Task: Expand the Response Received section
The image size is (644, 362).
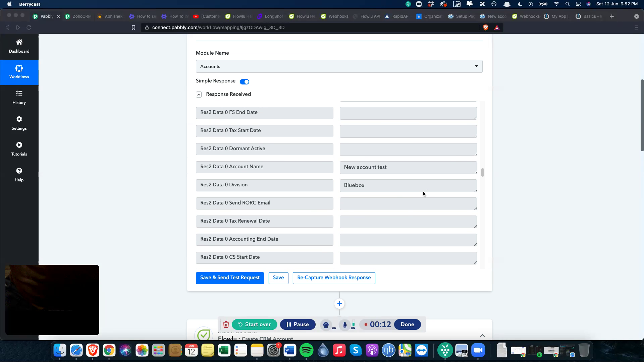Action: pos(199,95)
